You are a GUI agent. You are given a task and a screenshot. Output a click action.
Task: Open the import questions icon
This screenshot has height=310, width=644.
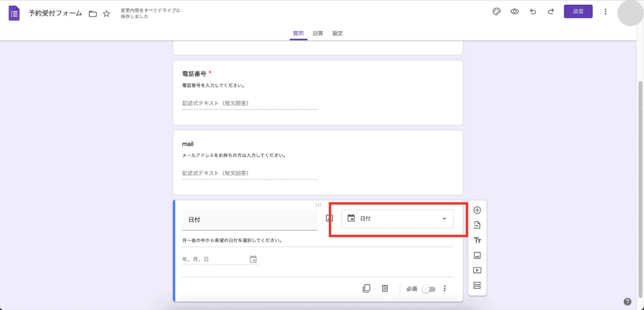click(x=477, y=225)
